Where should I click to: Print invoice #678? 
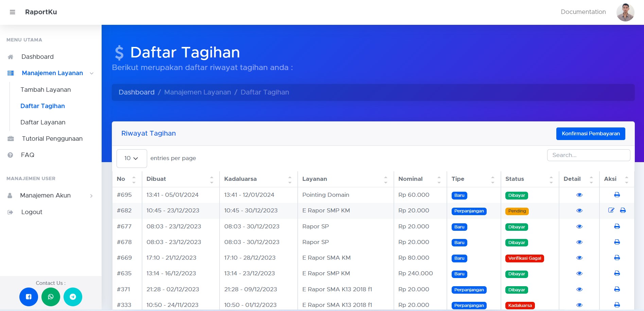617,242
